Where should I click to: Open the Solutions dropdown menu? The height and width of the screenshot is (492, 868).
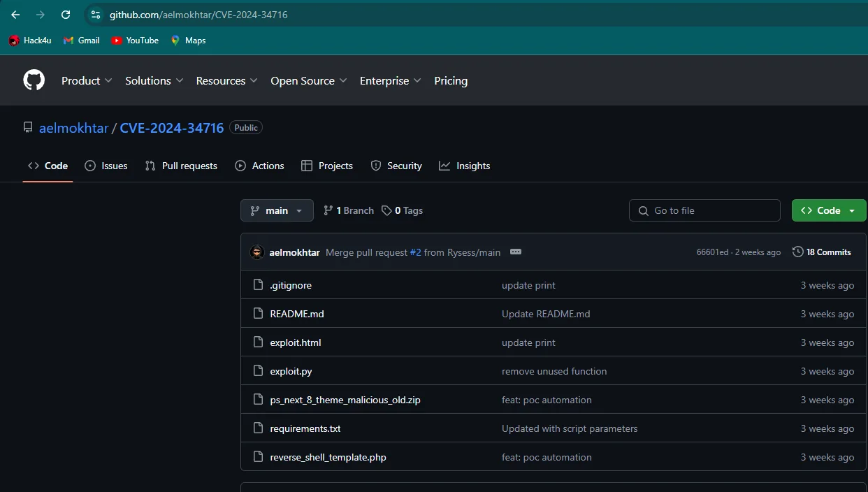154,80
